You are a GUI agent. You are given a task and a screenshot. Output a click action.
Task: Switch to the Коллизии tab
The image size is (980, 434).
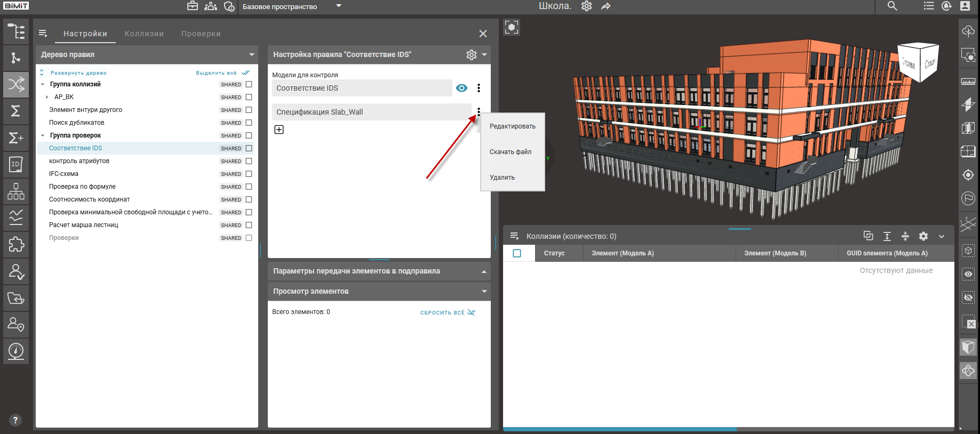coord(144,34)
